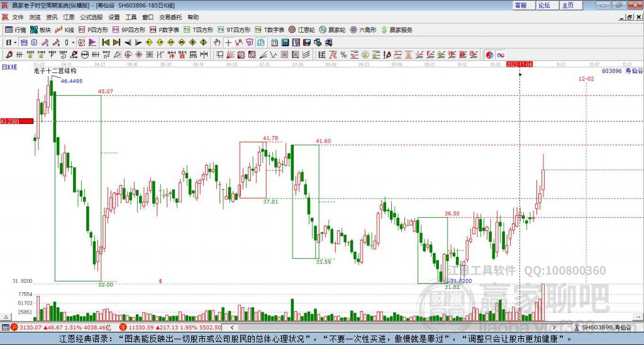Click the 论坛 forum button
Screen dimensions: 644x345
[x=548, y=5]
